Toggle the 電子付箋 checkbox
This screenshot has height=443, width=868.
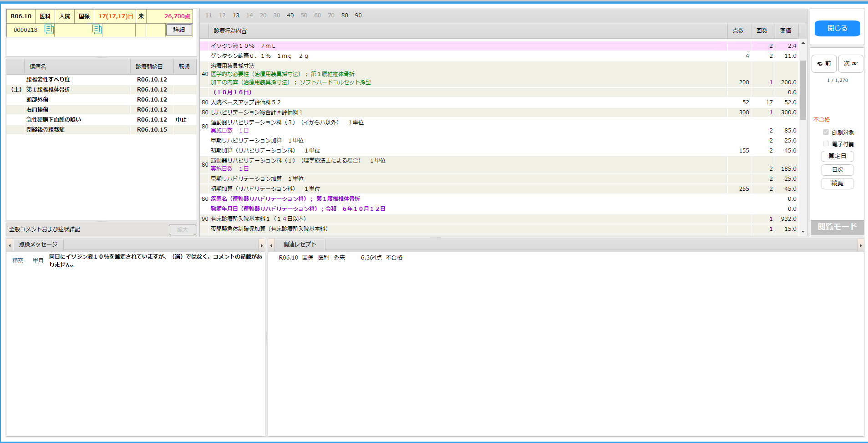826,144
